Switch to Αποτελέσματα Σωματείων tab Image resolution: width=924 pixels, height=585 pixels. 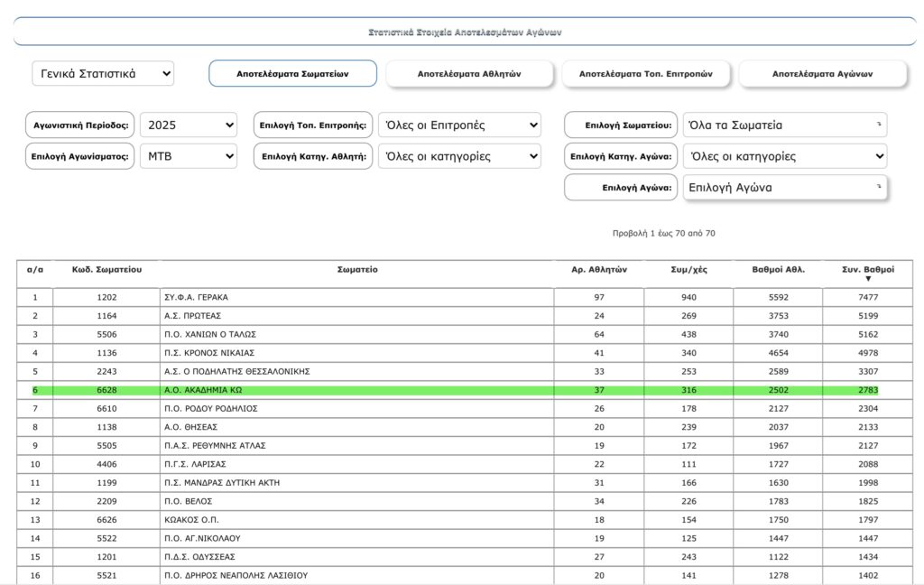coord(292,74)
